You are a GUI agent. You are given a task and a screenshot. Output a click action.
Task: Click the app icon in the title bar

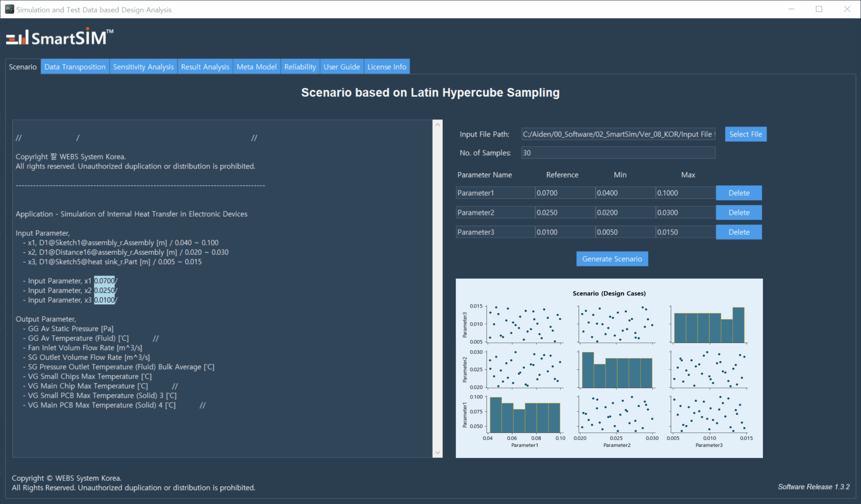9,9
